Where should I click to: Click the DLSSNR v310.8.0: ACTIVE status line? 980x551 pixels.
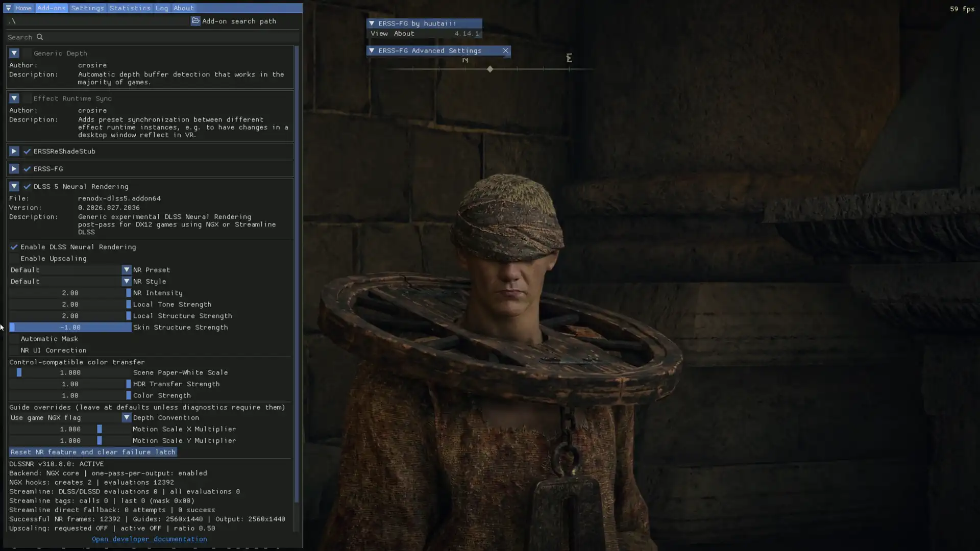click(x=56, y=464)
